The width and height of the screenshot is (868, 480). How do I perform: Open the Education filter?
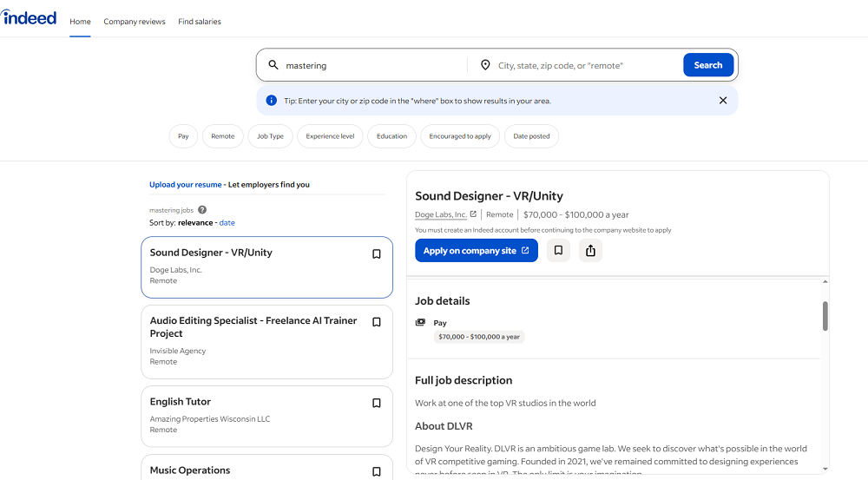coord(392,136)
